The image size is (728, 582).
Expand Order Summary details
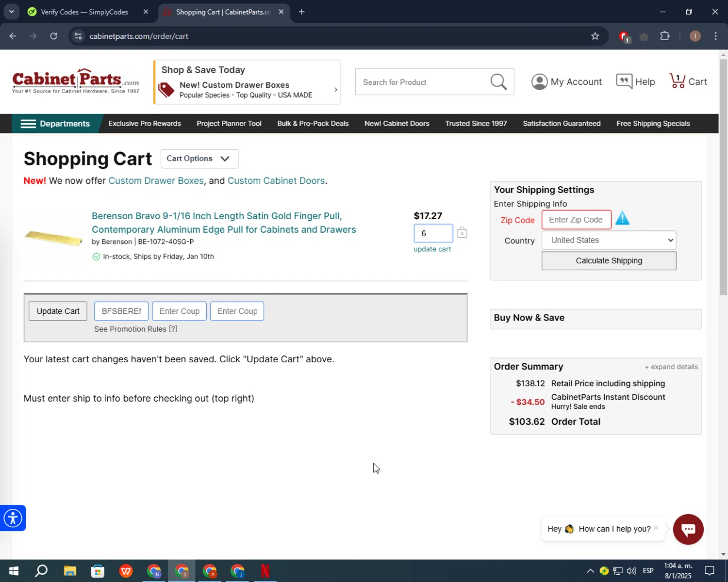click(671, 367)
